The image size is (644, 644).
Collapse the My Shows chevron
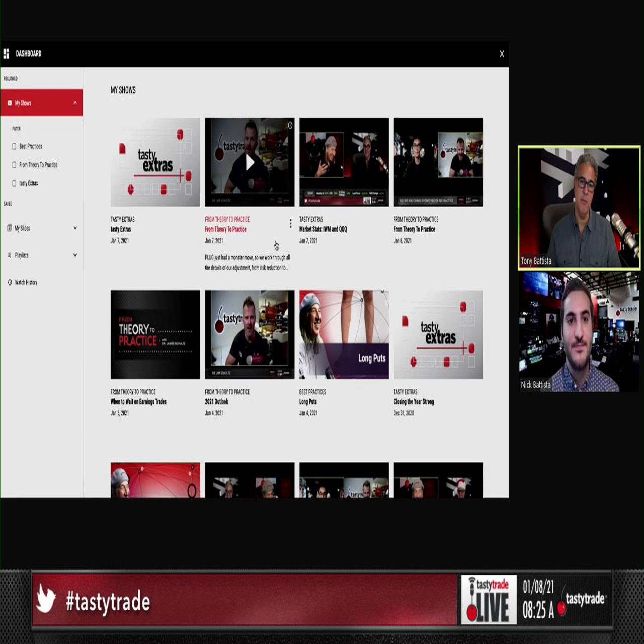[x=75, y=103]
